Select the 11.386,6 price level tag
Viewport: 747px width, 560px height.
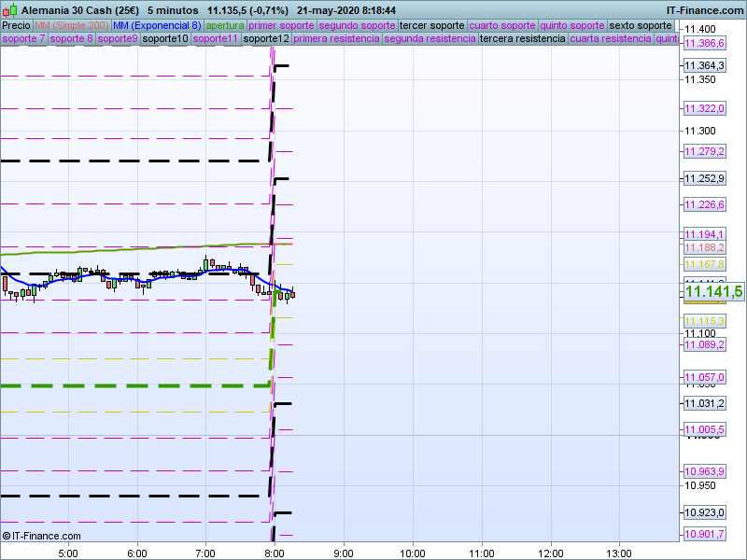pyautogui.click(x=704, y=44)
